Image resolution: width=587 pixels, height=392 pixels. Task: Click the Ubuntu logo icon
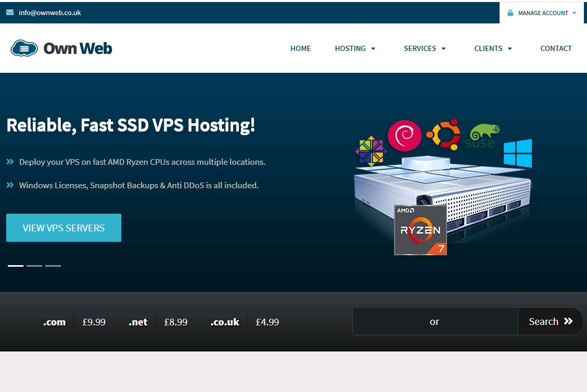pyautogui.click(x=444, y=135)
